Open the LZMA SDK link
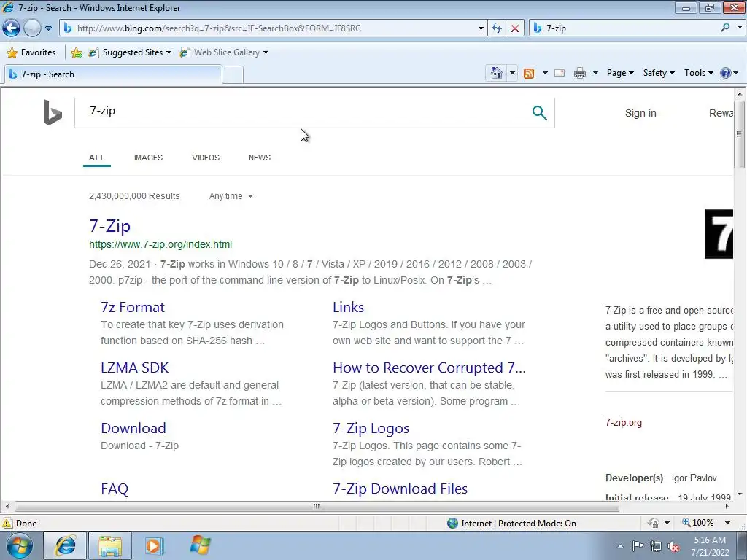The image size is (747, 560). click(x=134, y=367)
